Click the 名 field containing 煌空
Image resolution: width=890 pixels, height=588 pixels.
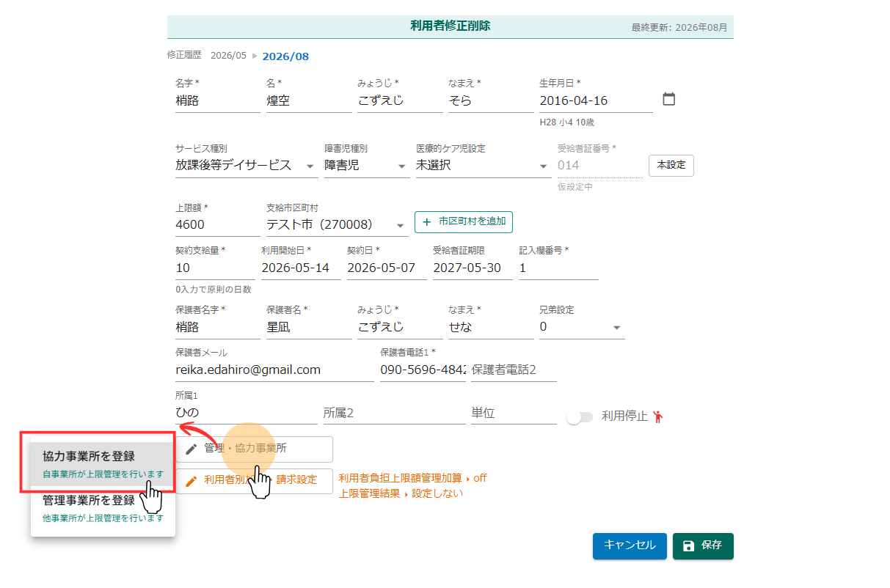tap(309, 101)
